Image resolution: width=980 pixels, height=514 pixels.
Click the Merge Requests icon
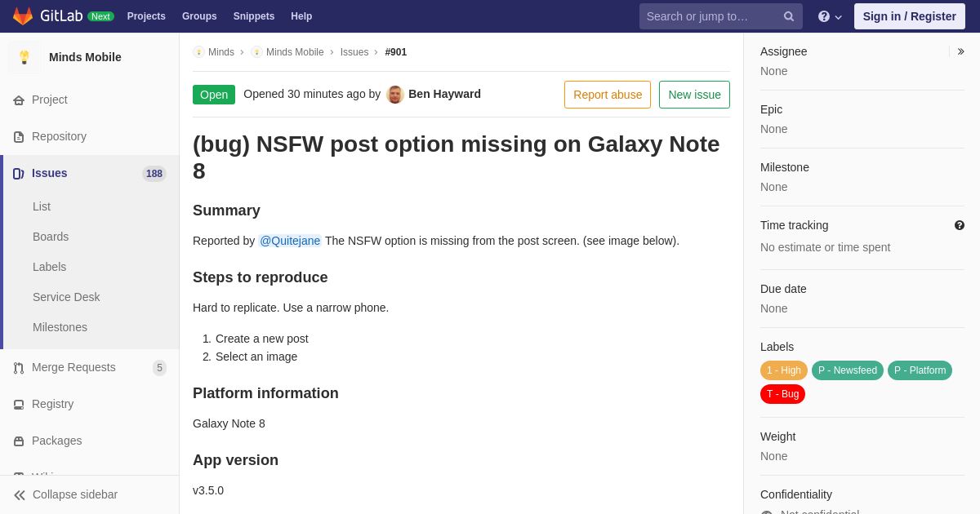point(19,368)
